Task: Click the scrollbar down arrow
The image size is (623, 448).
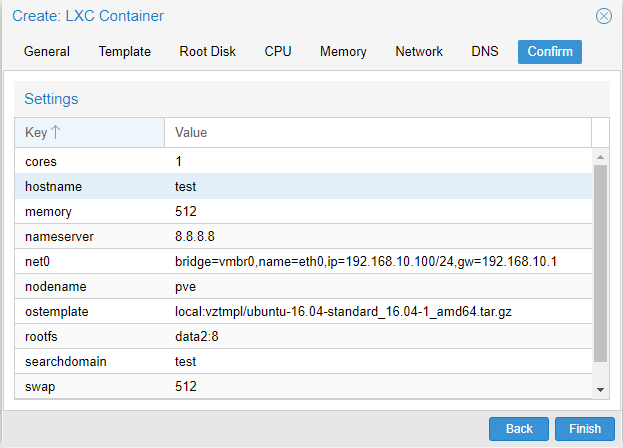Action: [600, 390]
